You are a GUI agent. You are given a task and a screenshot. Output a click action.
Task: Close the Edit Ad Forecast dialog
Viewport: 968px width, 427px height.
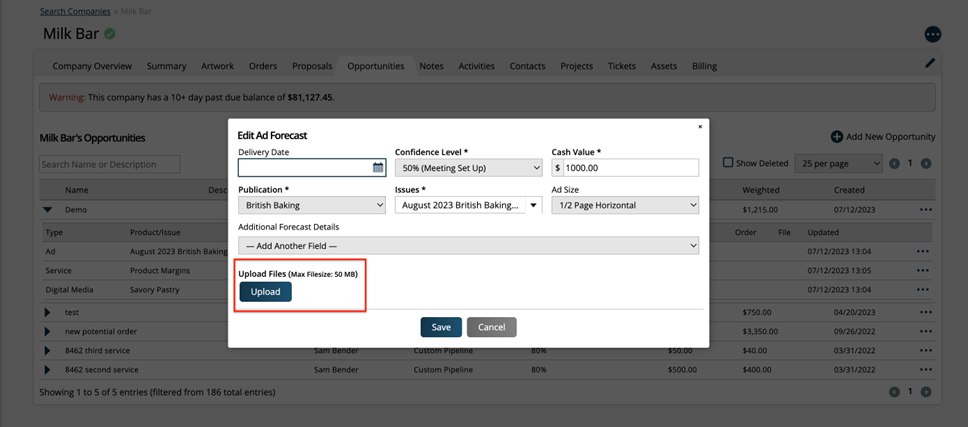pyautogui.click(x=700, y=126)
